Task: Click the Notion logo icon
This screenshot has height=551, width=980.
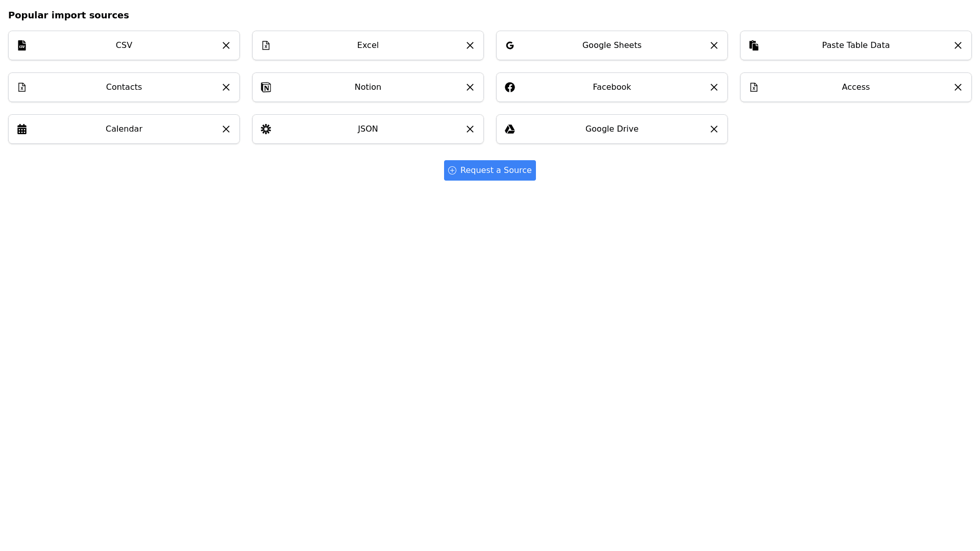Action: [266, 87]
